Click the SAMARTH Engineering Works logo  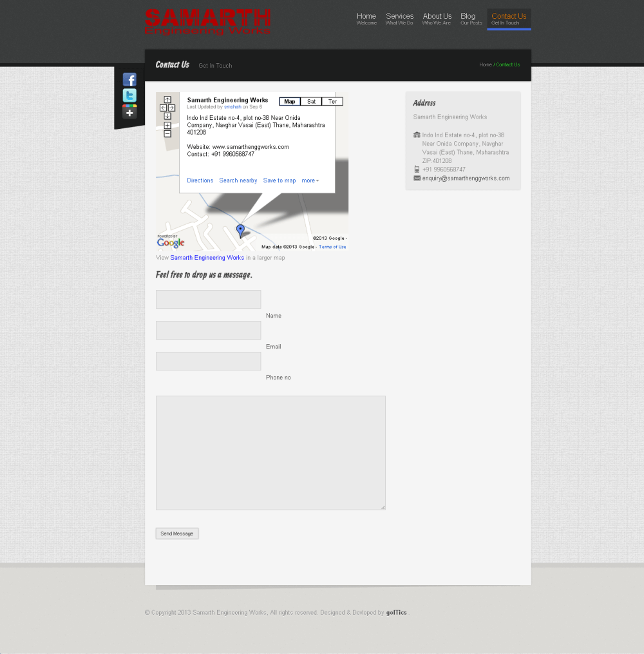tap(207, 22)
